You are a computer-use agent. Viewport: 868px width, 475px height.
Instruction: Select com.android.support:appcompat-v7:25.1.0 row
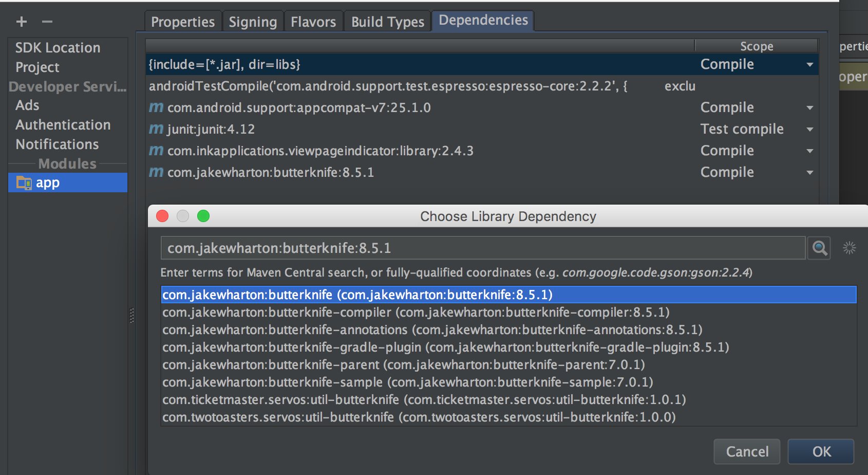click(482, 107)
